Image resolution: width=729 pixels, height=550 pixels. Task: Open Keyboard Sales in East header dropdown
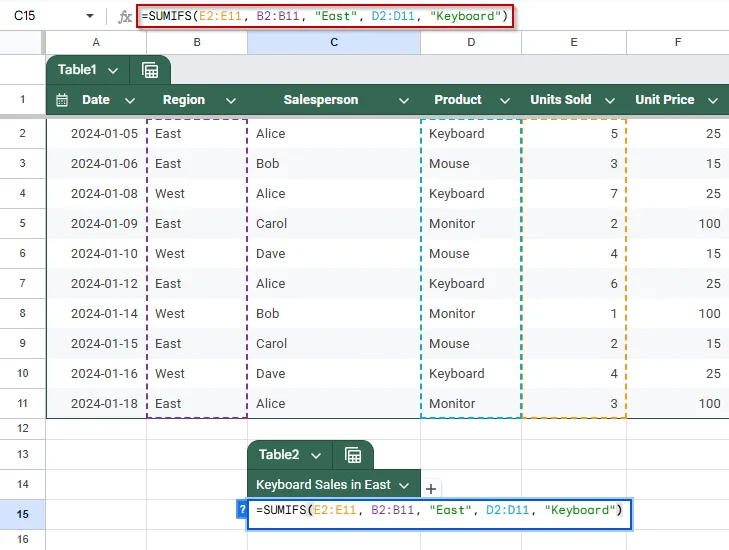point(404,485)
